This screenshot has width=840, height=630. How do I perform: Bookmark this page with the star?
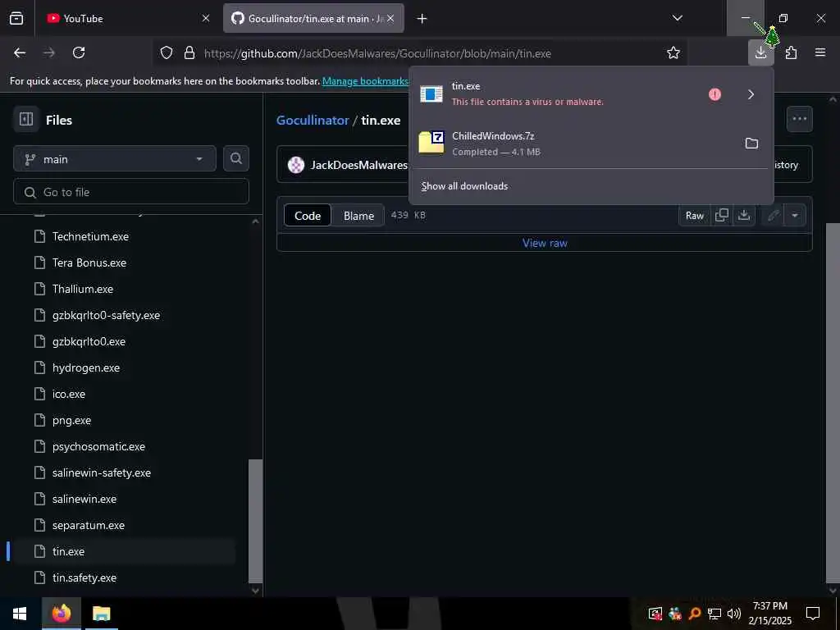click(673, 52)
